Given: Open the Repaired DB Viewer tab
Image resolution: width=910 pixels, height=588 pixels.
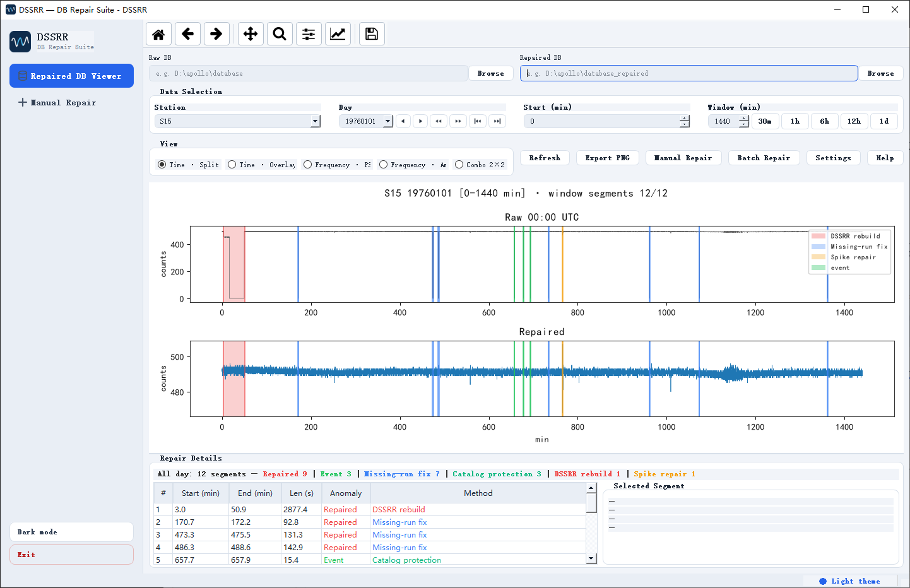Looking at the screenshot, I should [x=71, y=76].
